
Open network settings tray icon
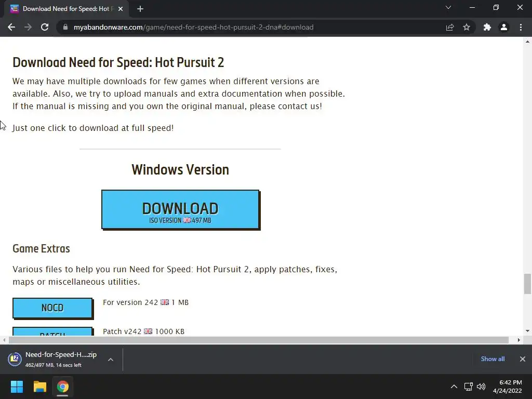tap(469, 387)
